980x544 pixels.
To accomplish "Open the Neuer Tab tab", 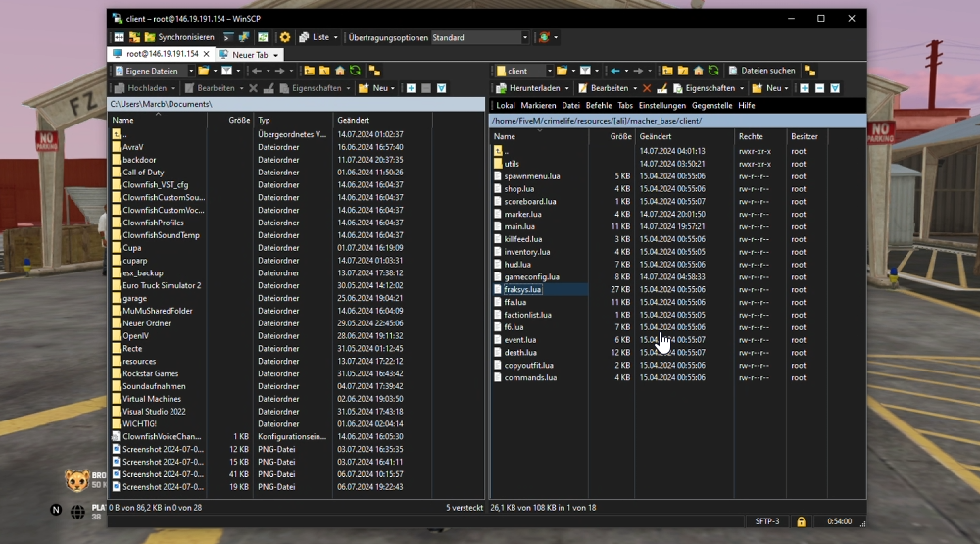I will click(x=249, y=55).
